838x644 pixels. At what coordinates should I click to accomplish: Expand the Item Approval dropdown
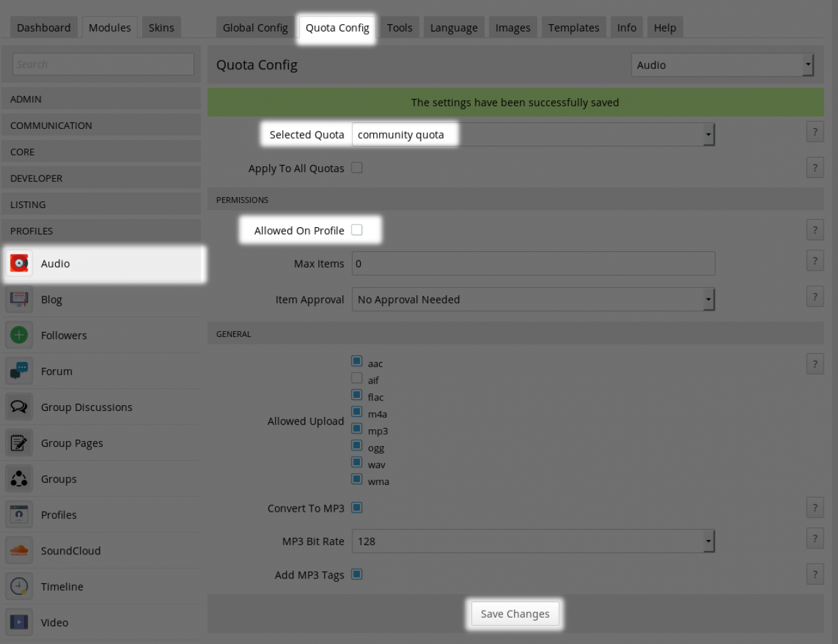(x=533, y=300)
